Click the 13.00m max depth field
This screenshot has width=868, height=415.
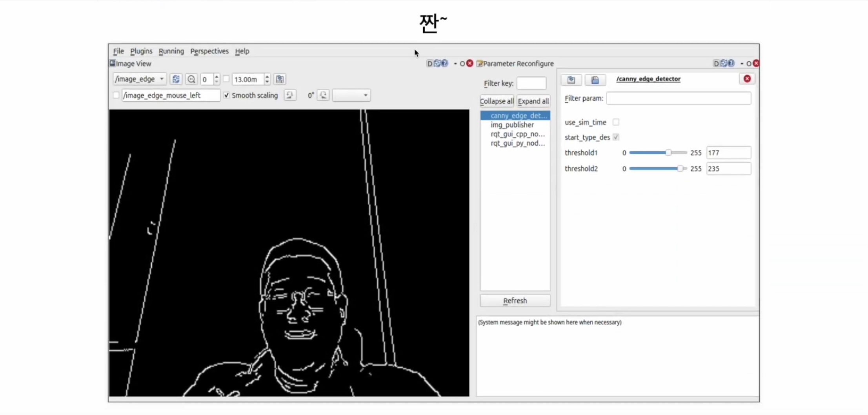click(248, 79)
